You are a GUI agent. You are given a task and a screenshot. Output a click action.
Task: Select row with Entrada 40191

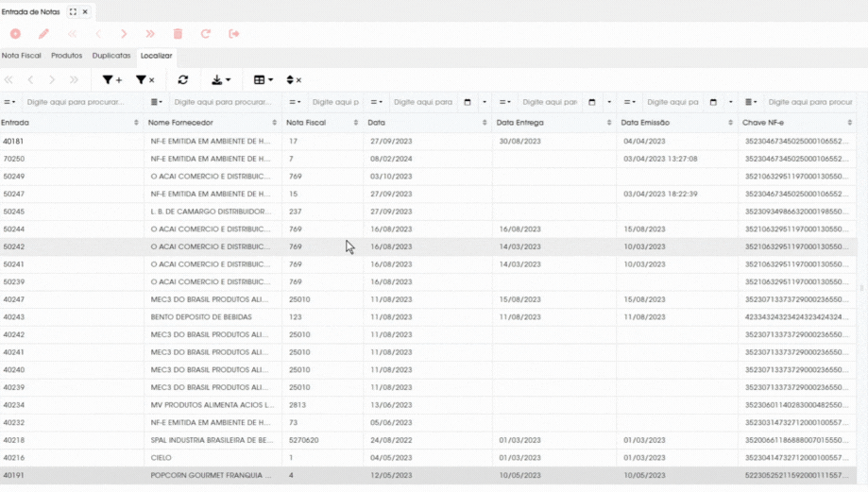pos(429,475)
